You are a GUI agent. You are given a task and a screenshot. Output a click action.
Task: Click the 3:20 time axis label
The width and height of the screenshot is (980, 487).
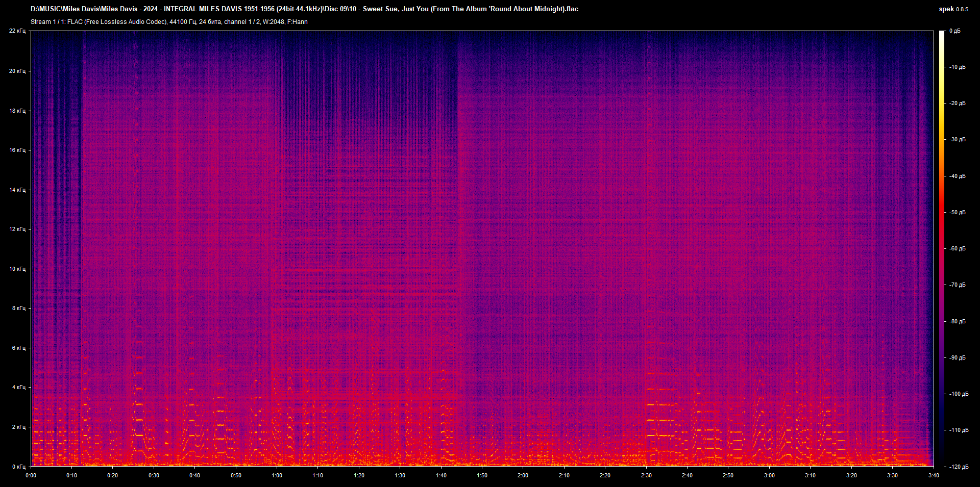tap(851, 475)
